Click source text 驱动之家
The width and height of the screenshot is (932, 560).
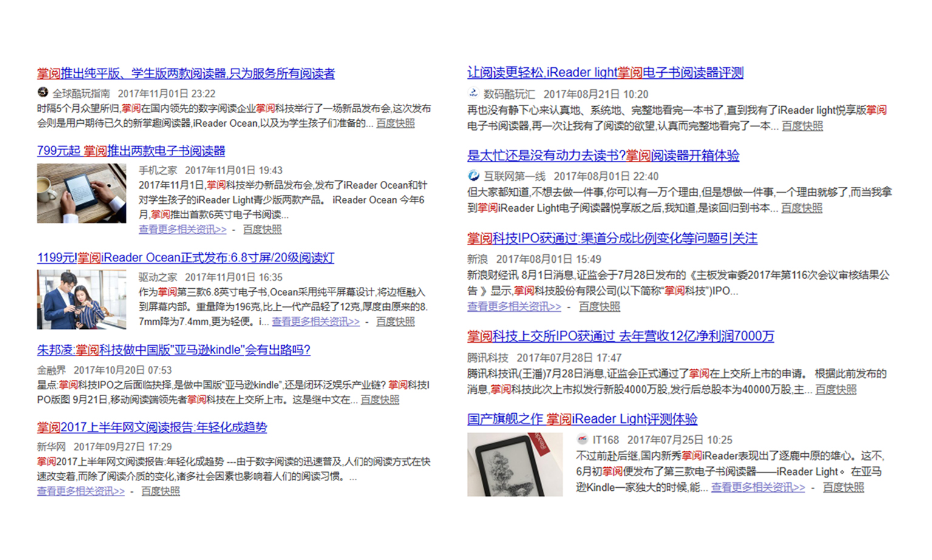pos(158,277)
